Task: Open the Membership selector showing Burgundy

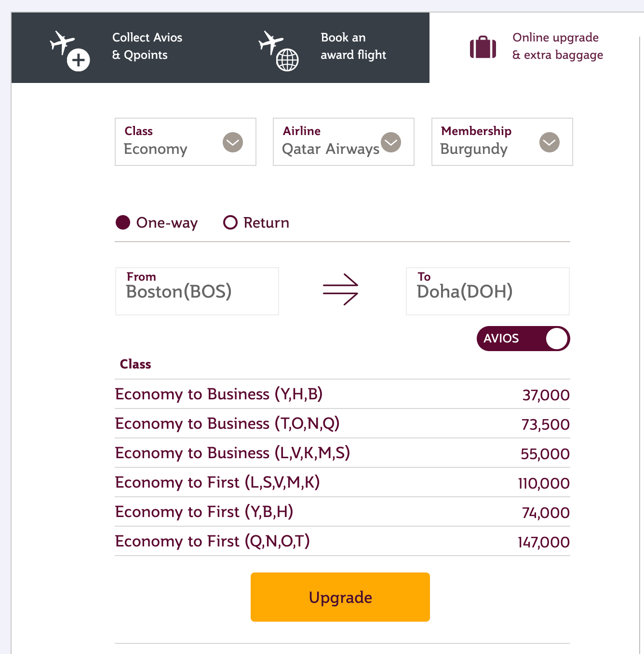Action: click(501, 142)
